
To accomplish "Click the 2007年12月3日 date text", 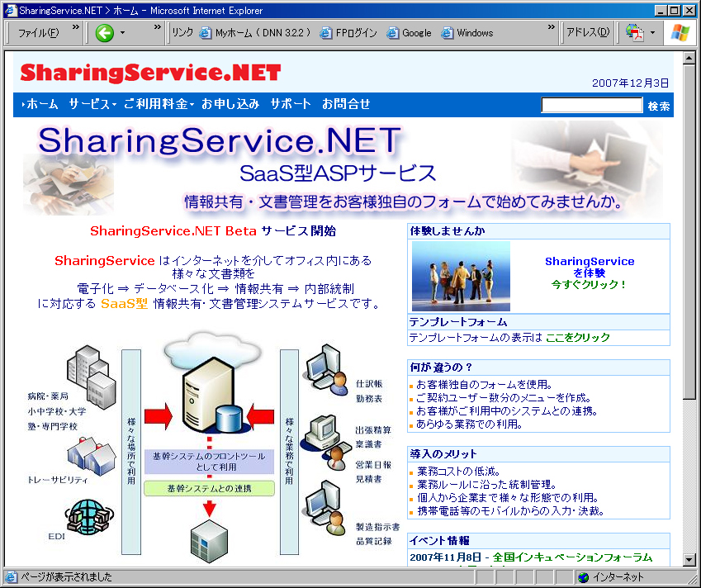I will (630, 83).
